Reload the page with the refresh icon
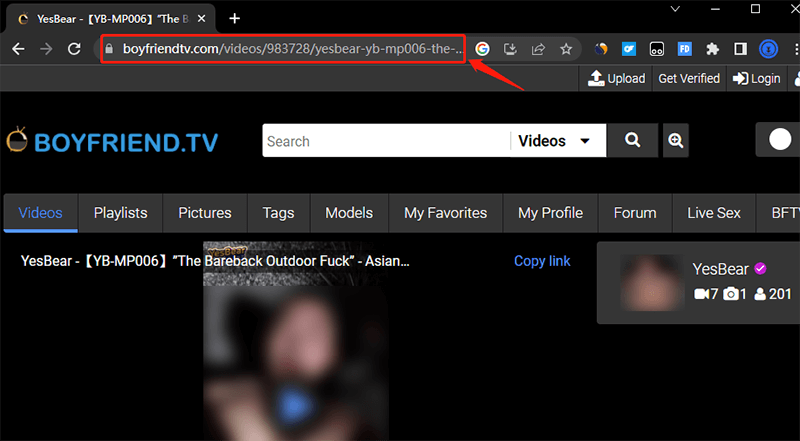Screen dimensions: 800x441 click(x=74, y=49)
